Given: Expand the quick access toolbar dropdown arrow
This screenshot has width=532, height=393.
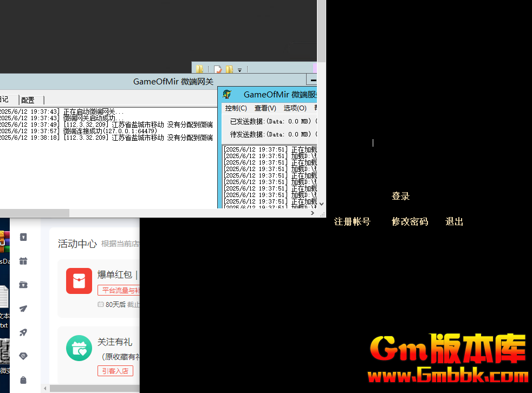Looking at the screenshot, I should [239, 70].
